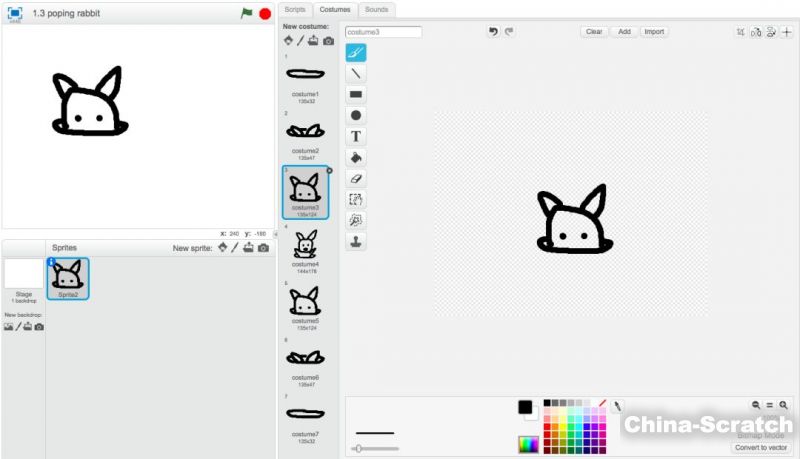Click the Clear button
Image resolution: width=800 pixels, height=459 pixels.
[x=594, y=32]
